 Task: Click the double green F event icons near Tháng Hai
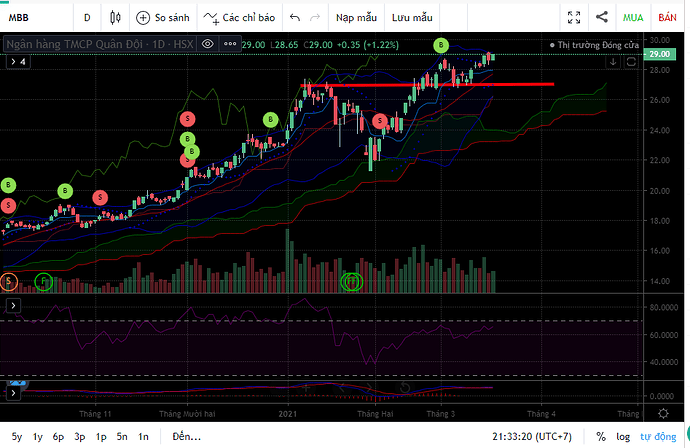(352, 282)
